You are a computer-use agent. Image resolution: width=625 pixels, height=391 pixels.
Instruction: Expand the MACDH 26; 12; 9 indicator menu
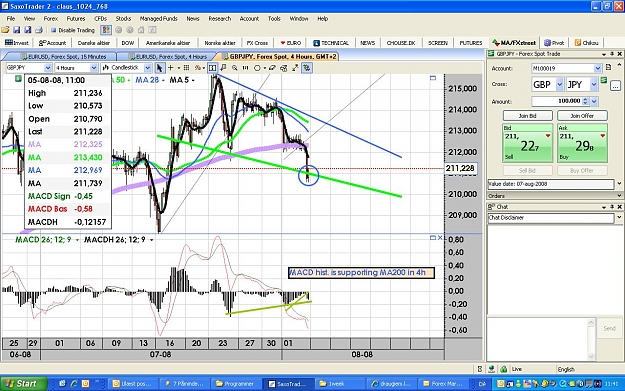151,240
